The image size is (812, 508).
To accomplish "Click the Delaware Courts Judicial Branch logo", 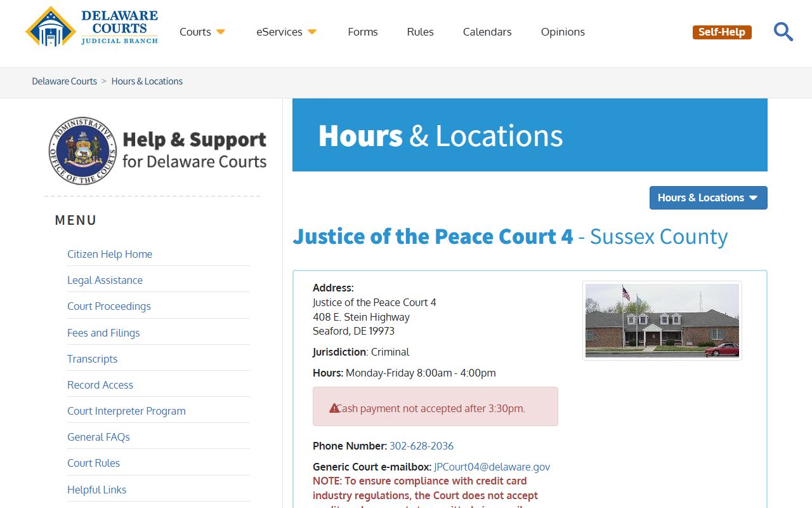I will [91, 27].
